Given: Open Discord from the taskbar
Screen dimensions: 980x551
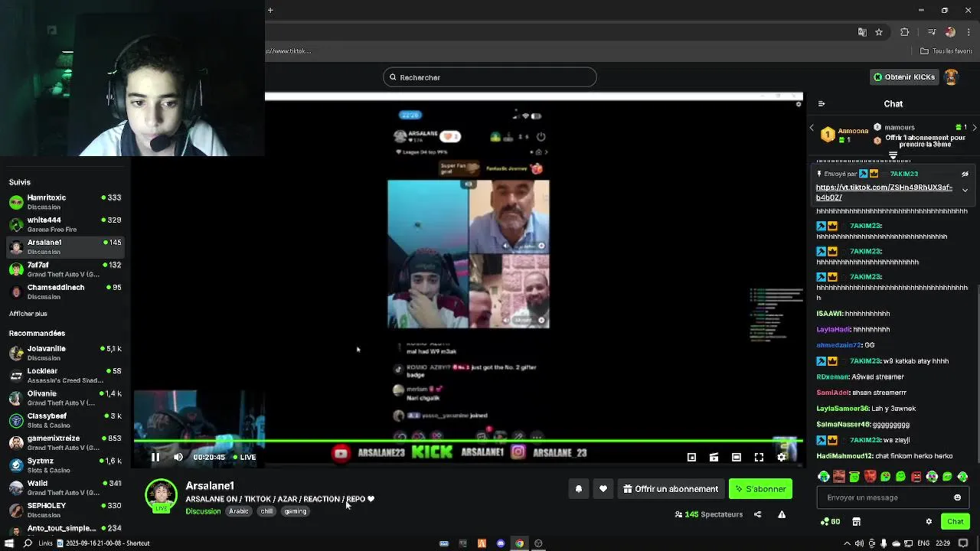Looking at the screenshot, I should tap(501, 543).
